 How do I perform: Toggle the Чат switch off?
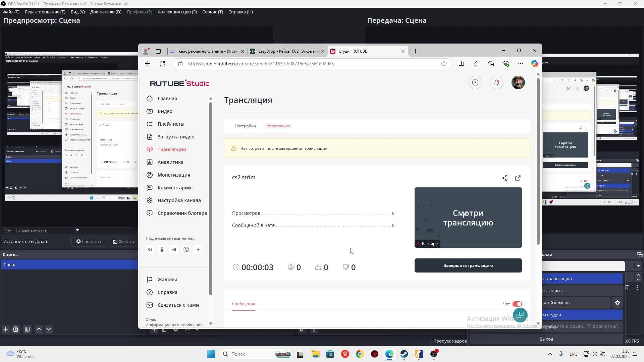click(x=517, y=304)
